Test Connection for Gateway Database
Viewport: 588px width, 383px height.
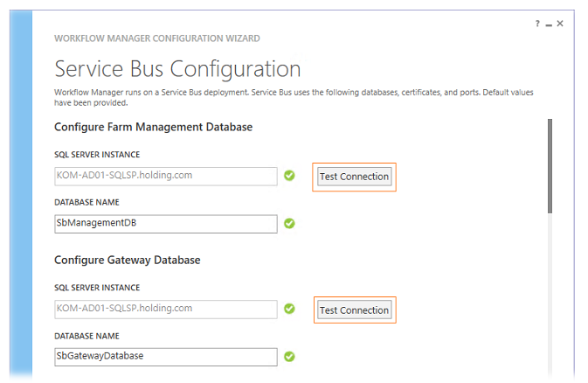click(354, 310)
